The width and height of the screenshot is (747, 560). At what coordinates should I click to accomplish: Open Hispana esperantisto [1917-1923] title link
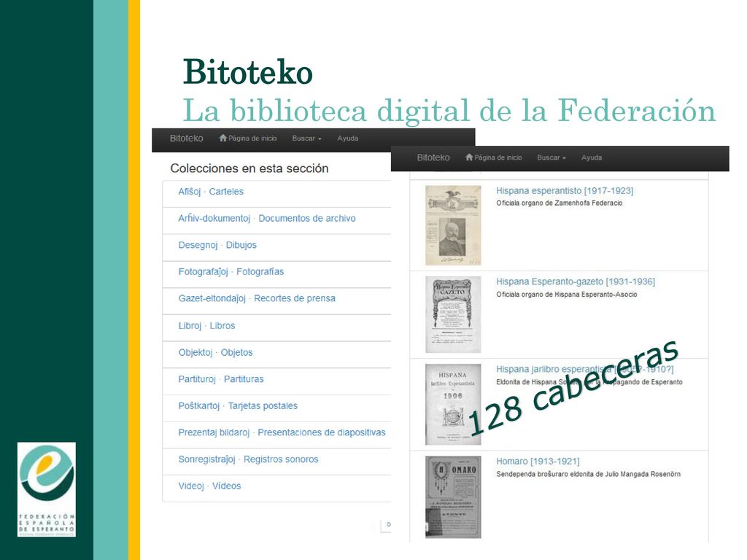tap(565, 190)
